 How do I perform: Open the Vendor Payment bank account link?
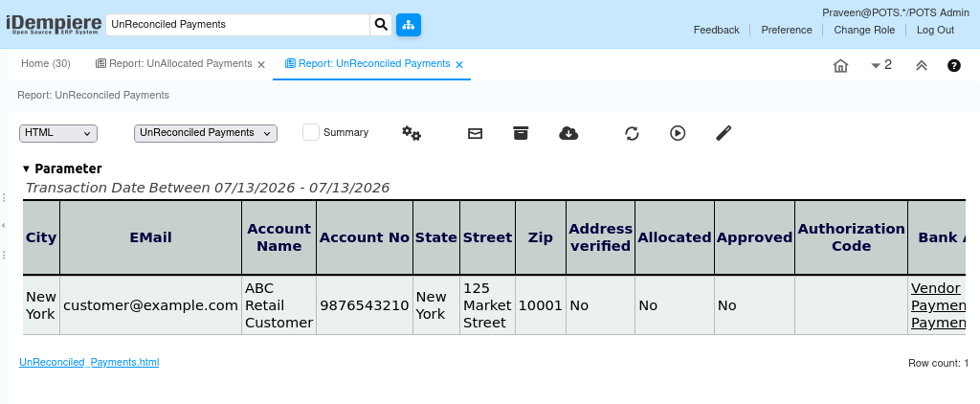(938, 305)
